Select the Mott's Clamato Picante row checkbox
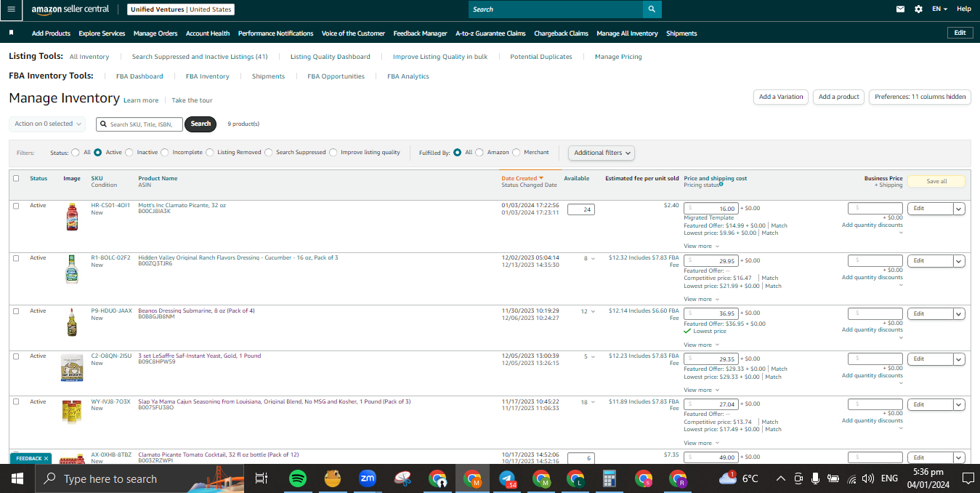Viewport: 980px width, 493px height. pos(16,206)
